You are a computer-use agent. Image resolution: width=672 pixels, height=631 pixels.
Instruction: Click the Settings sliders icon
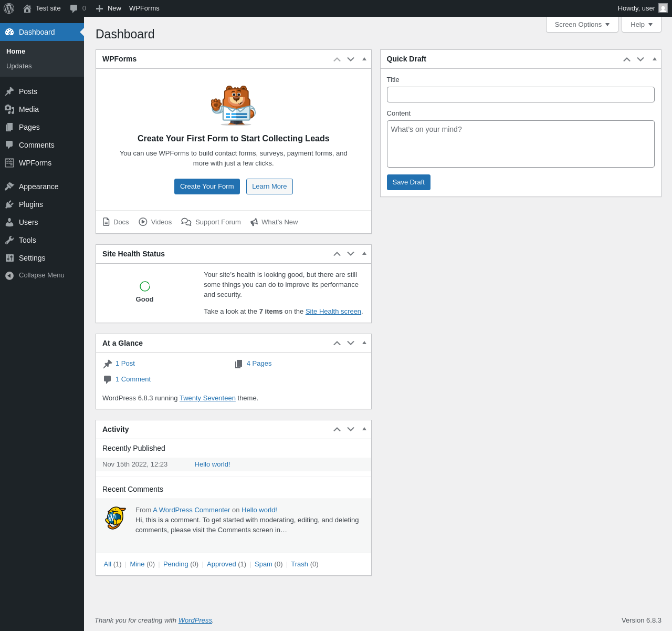coord(9,258)
